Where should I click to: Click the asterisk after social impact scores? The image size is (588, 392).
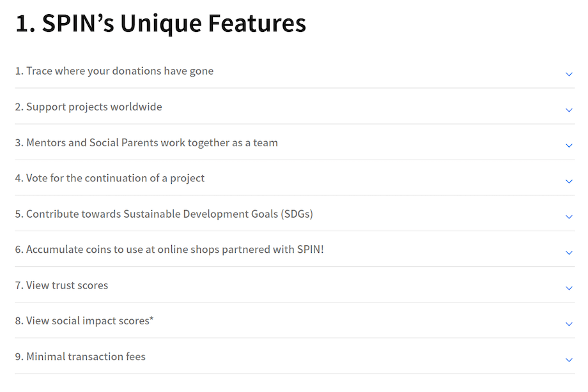pyautogui.click(x=151, y=319)
